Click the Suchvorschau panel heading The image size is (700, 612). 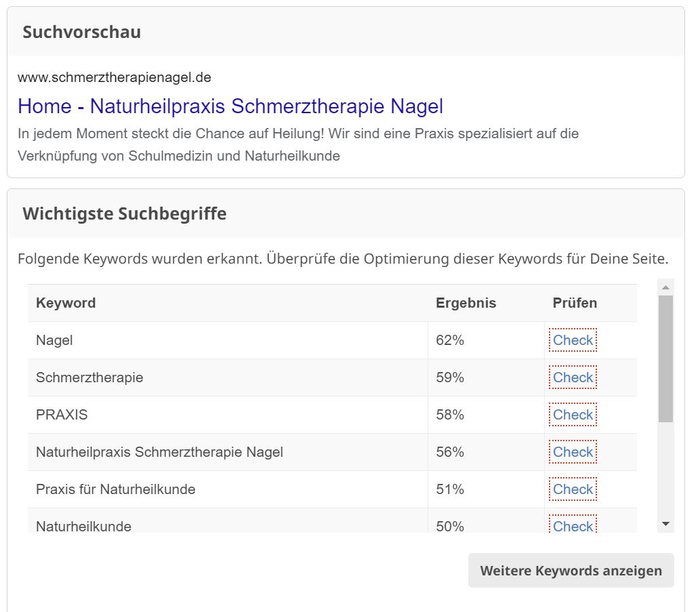[82, 32]
